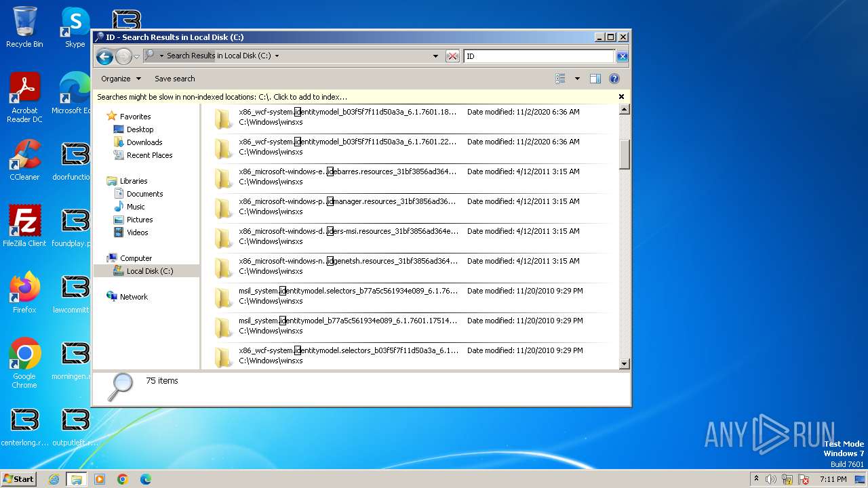Click the red X stop search icon

(x=452, y=56)
